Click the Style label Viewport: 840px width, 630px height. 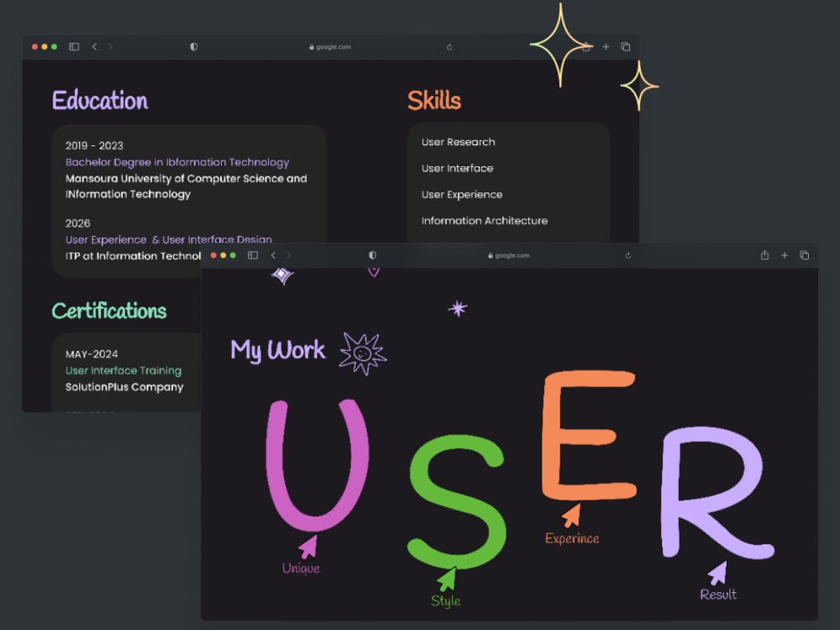446,601
